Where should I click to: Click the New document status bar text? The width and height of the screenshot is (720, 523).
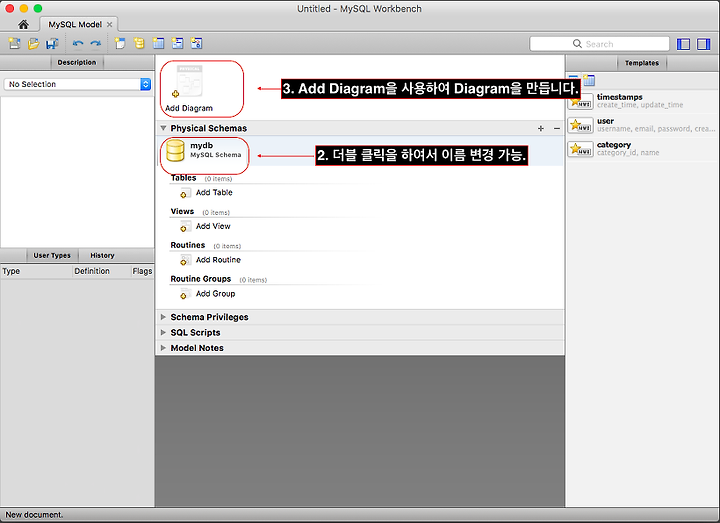tap(34, 515)
